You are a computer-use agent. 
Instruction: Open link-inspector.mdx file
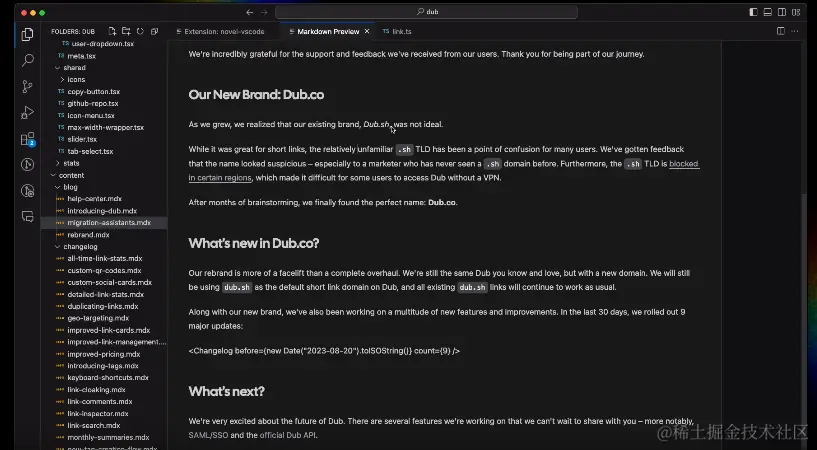[x=97, y=414]
